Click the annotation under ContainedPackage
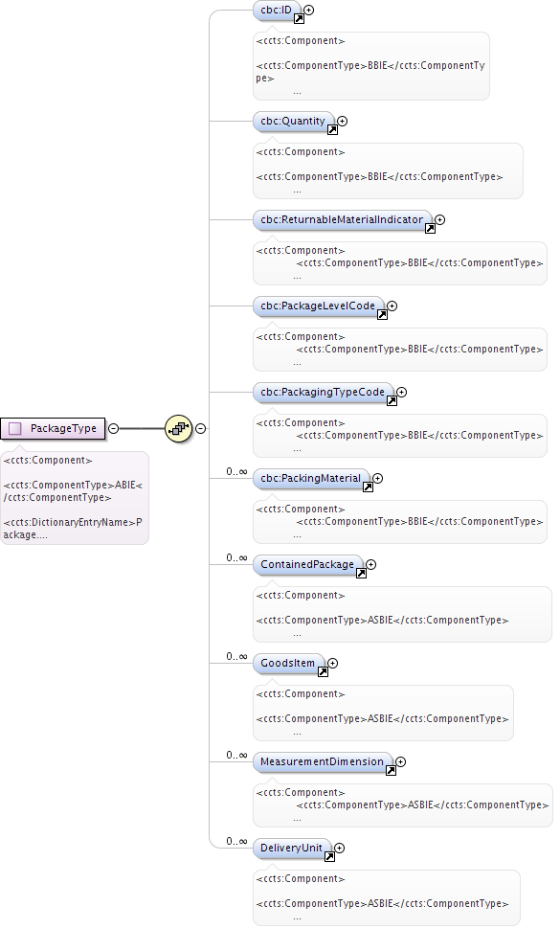This screenshot has height=929, width=560. 403,615
